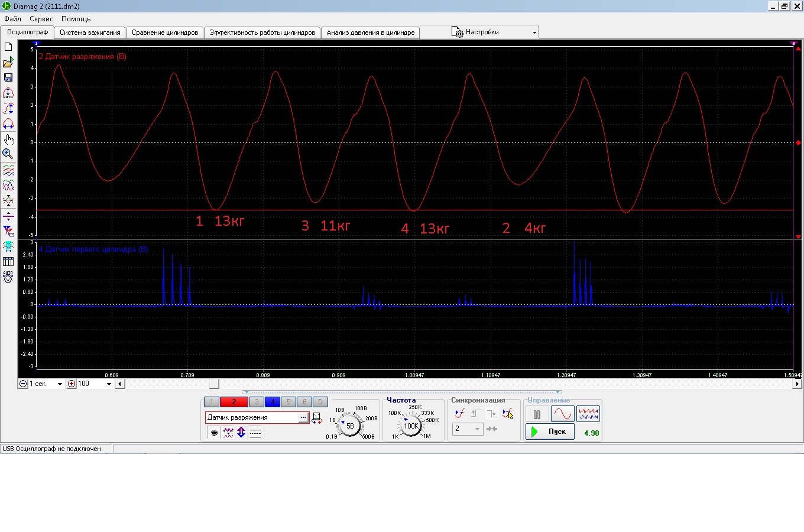Open synchronization channel dropdown showing 2
This screenshot has width=804, height=532.
point(468,429)
